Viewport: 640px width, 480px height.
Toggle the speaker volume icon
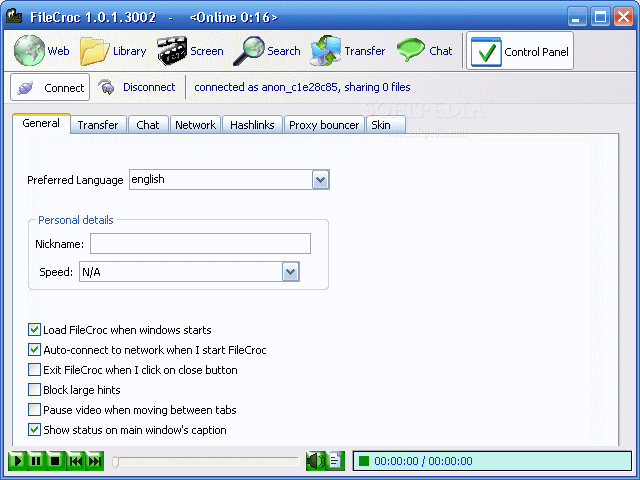pos(316,461)
